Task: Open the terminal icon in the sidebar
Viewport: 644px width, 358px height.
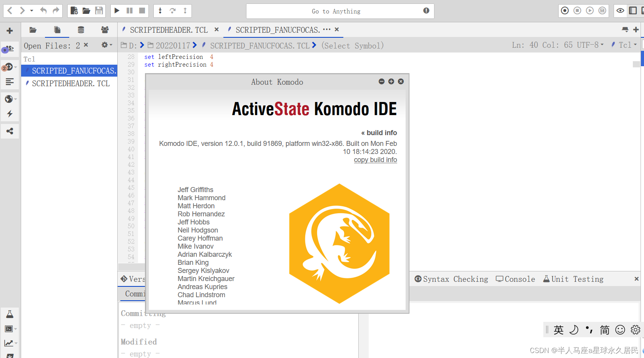Action: [x=9, y=329]
